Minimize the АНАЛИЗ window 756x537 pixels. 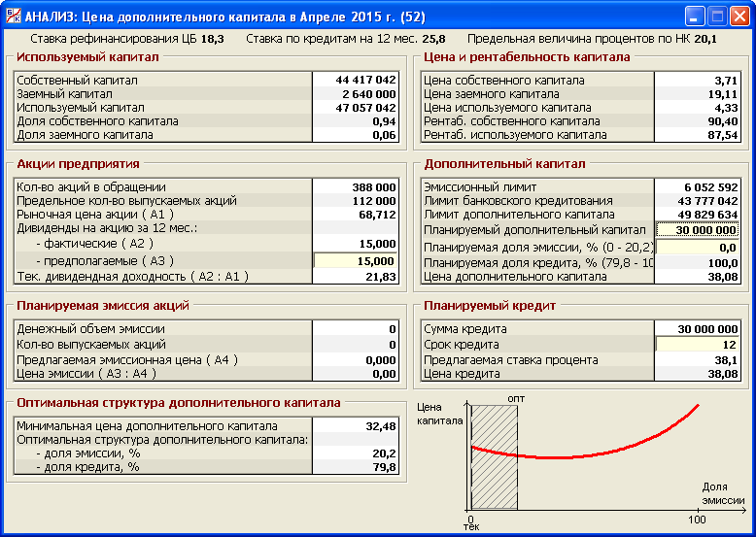(694, 17)
